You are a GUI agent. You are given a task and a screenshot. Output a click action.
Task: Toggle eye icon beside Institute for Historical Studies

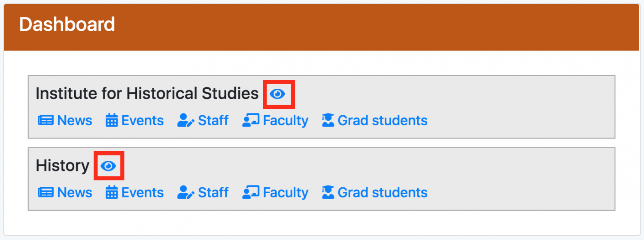[x=278, y=94]
